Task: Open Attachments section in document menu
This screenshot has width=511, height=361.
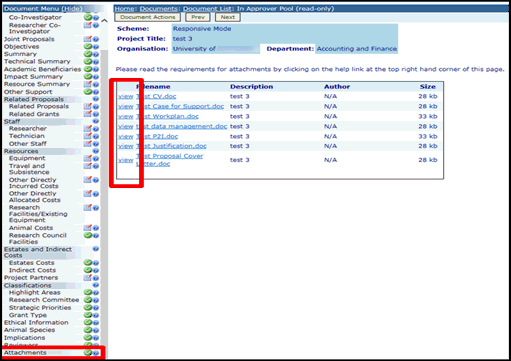Action: pos(25,353)
